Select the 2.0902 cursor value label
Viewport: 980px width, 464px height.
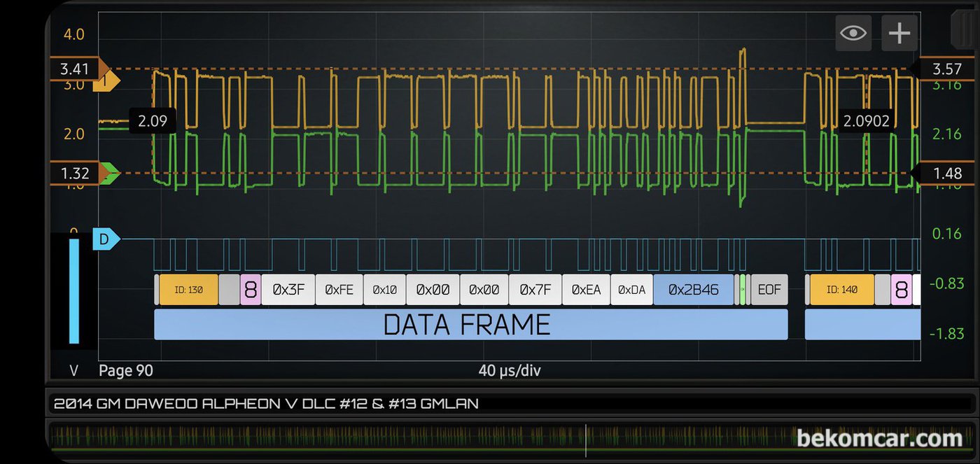pos(866,121)
